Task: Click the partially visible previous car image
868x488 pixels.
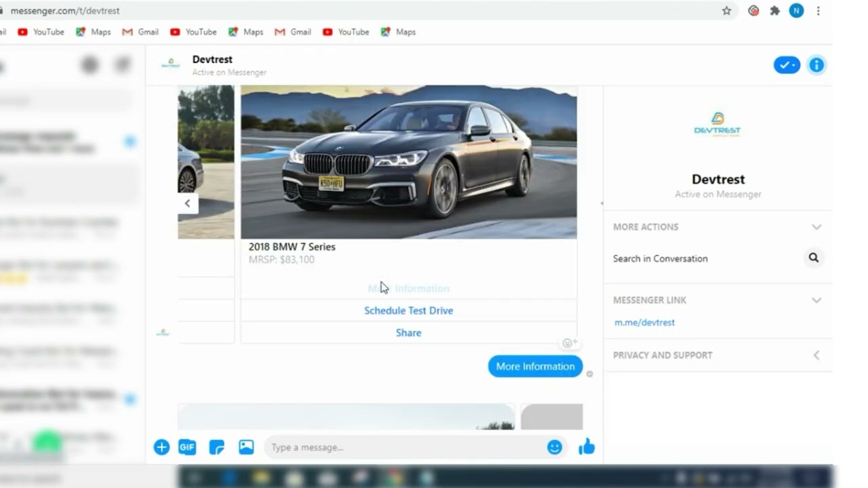Action: (206, 162)
